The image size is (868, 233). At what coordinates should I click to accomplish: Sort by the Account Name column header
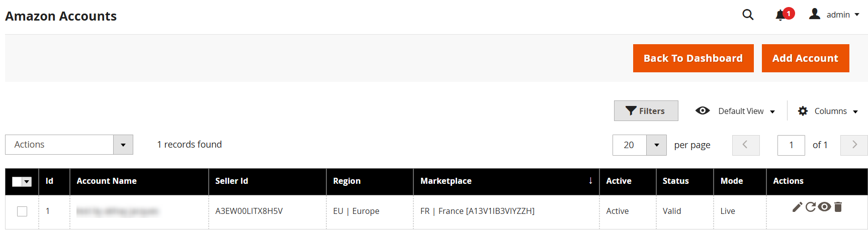(107, 181)
